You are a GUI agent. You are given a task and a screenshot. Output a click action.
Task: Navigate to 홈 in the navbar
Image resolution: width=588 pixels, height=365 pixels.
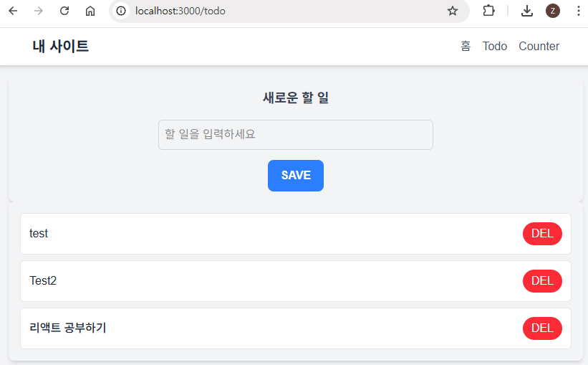click(x=466, y=46)
